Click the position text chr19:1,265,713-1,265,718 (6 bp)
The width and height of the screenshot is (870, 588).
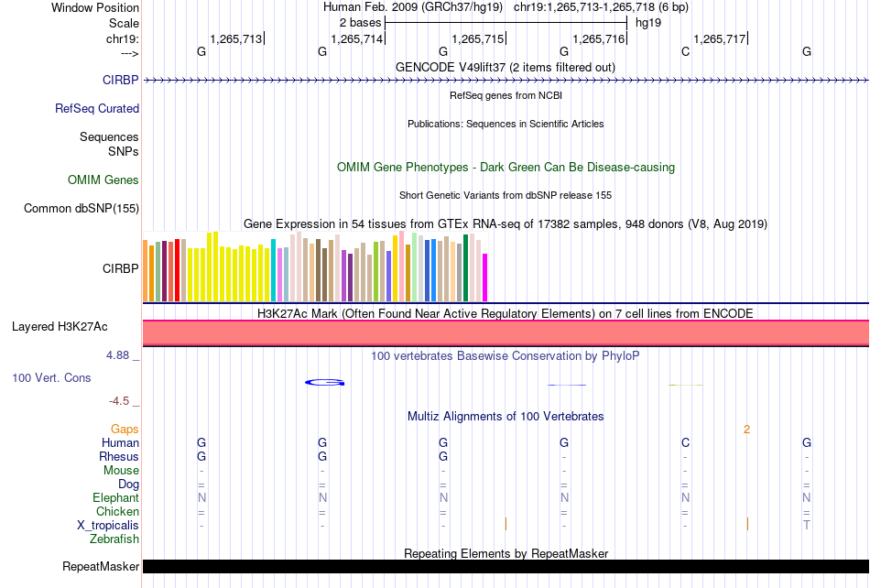coord(601,7)
